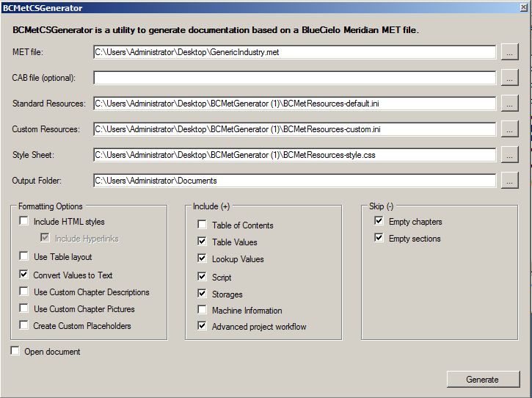Image resolution: width=532 pixels, height=398 pixels.
Task: Click the Generate button
Action: coord(483,380)
